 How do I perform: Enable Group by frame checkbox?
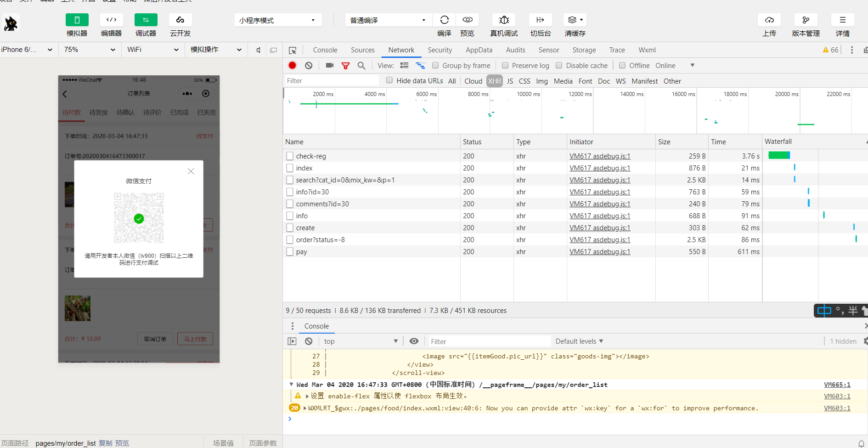[x=435, y=65]
